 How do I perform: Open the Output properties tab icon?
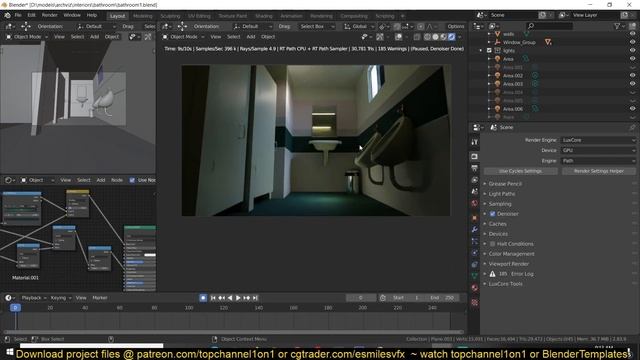[474, 168]
